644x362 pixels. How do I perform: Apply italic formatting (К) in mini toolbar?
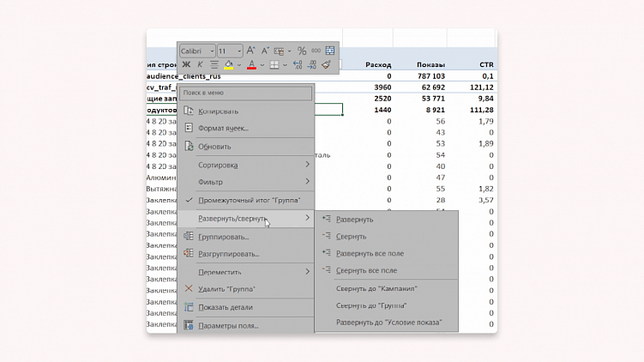(x=200, y=65)
